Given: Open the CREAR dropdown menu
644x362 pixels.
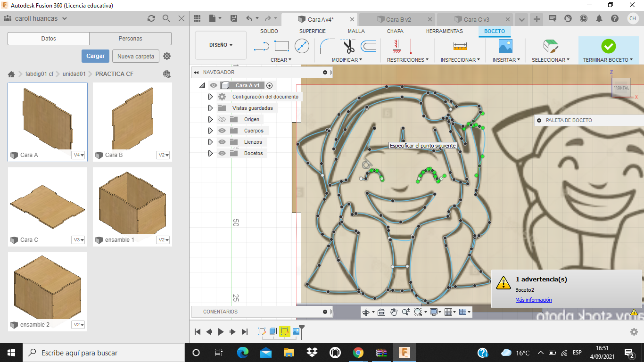Looking at the screenshot, I should (x=281, y=60).
